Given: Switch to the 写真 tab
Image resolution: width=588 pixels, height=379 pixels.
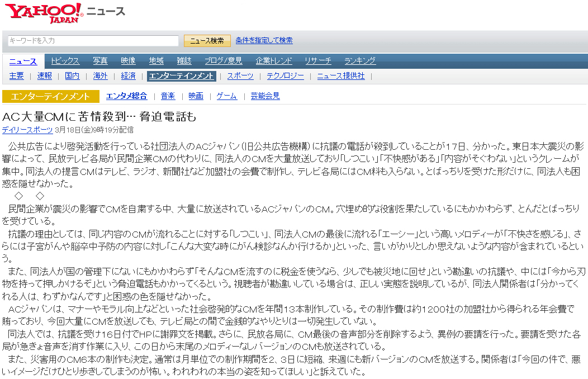Looking at the screenshot, I should [x=100, y=61].
